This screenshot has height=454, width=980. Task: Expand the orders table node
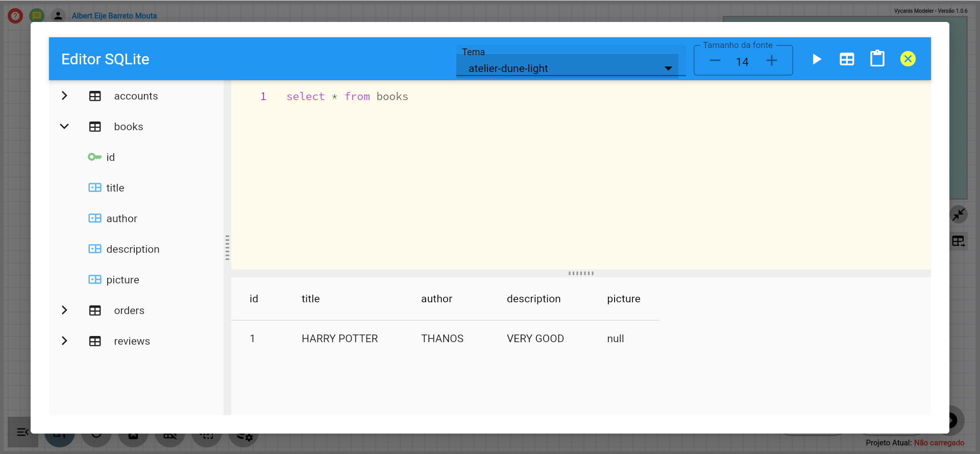coord(64,310)
